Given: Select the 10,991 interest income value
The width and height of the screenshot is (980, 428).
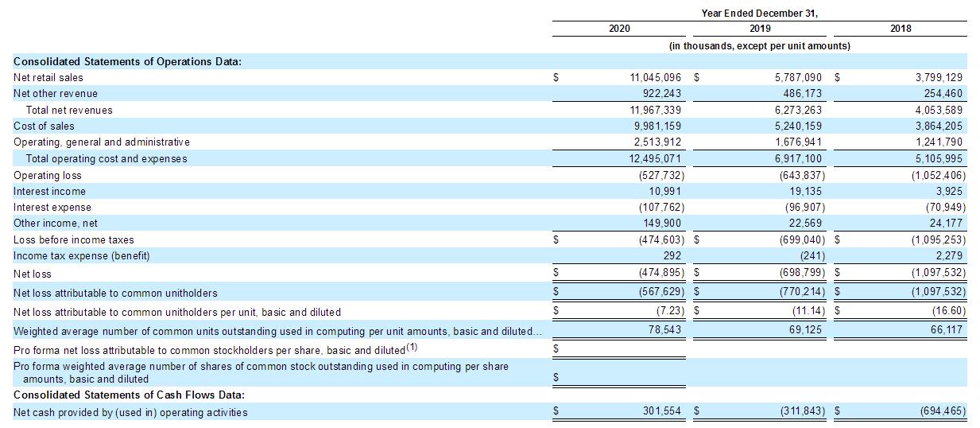Looking at the screenshot, I should 664,192.
